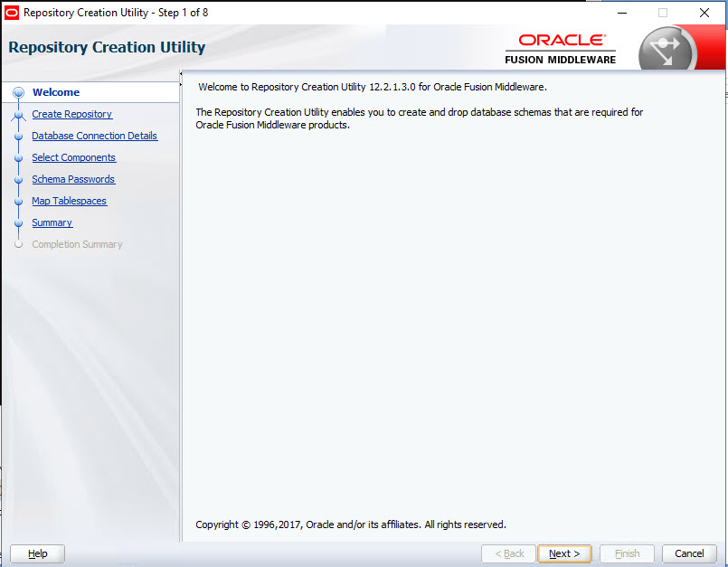This screenshot has height=567, width=728.
Task: Click the grey round emblem in the banner
Action: (666, 50)
